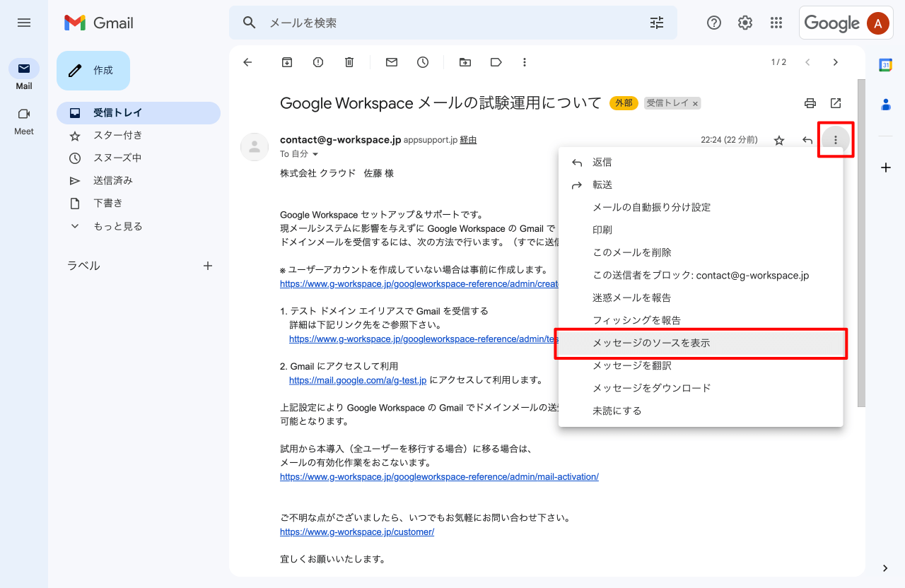Select 転送 in context menu
905x588 pixels.
(x=701, y=184)
